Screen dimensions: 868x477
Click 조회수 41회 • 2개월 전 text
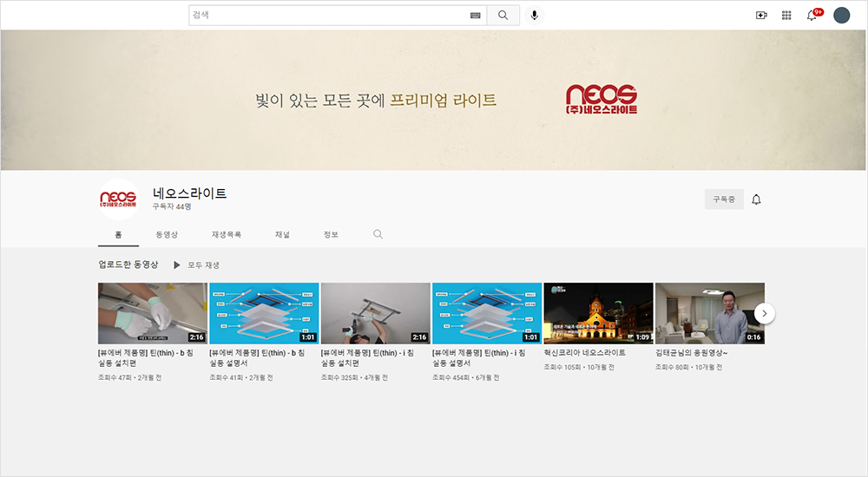click(x=241, y=377)
